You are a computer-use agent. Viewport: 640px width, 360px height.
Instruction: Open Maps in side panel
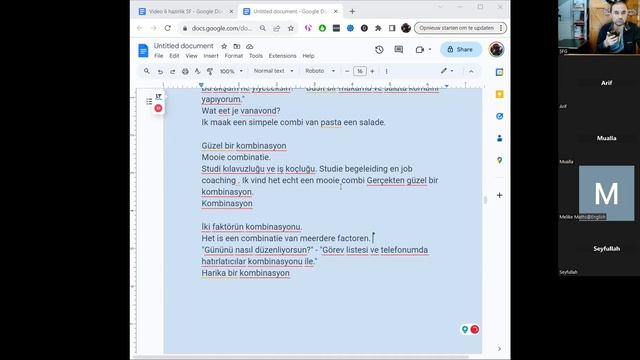pyautogui.click(x=499, y=160)
